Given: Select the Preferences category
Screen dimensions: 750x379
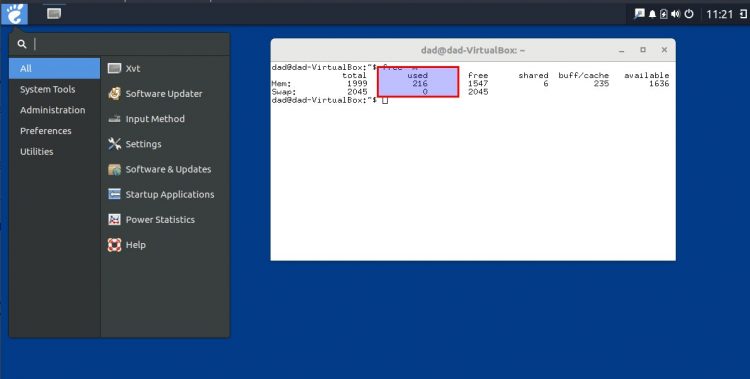Looking at the screenshot, I should [x=45, y=131].
